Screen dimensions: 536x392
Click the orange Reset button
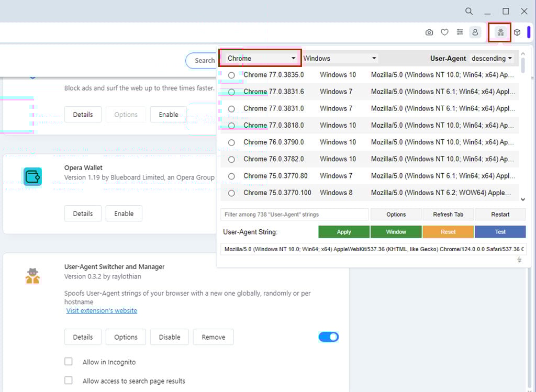click(448, 232)
